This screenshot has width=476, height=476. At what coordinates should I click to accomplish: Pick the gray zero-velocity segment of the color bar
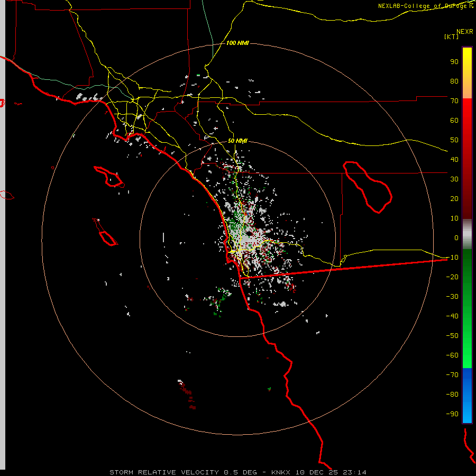coord(467,234)
